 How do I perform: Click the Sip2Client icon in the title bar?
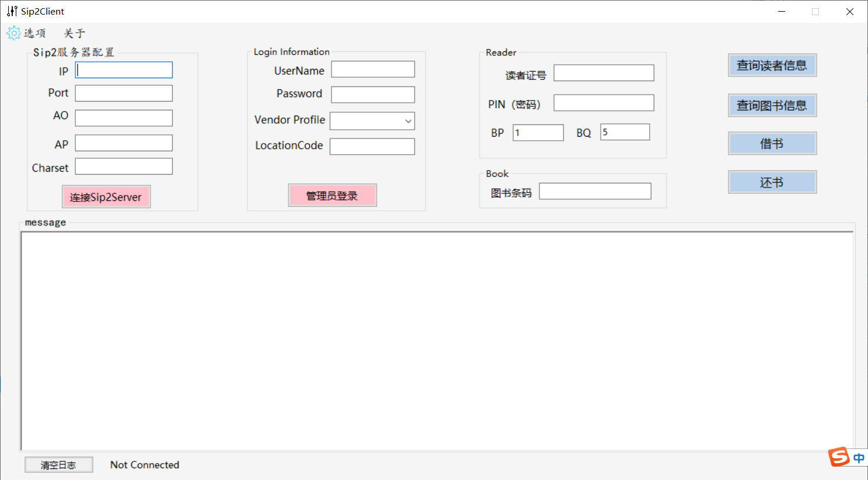click(9, 11)
